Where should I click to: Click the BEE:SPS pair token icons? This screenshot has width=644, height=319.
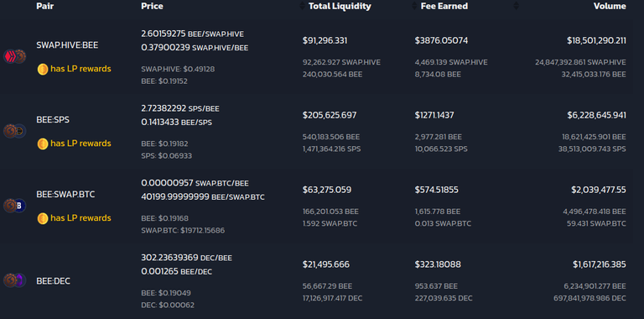pos(15,131)
